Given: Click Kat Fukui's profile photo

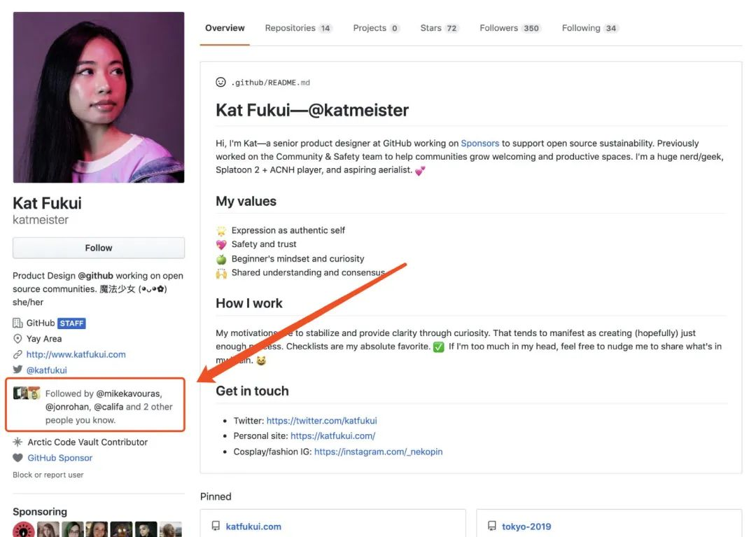Looking at the screenshot, I should click(x=99, y=97).
